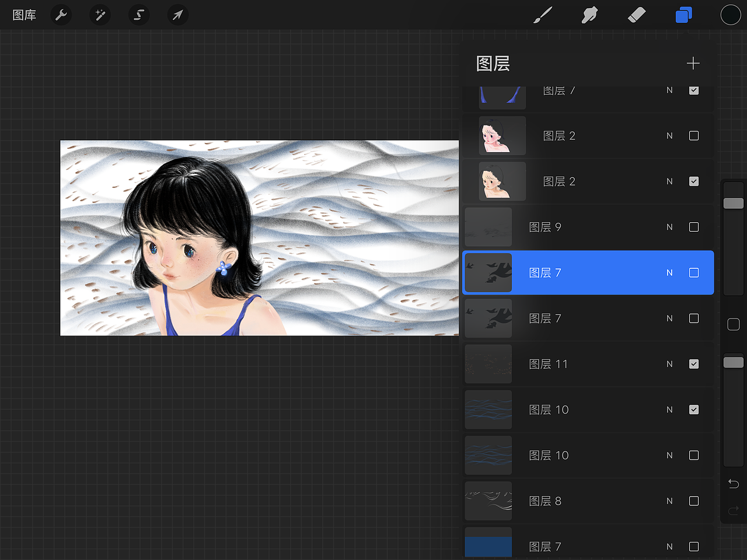Image resolution: width=747 pixels, height=560 pixels.
Task: Uncheck the visible 图层 10 layer
Action: click(694, 409)
